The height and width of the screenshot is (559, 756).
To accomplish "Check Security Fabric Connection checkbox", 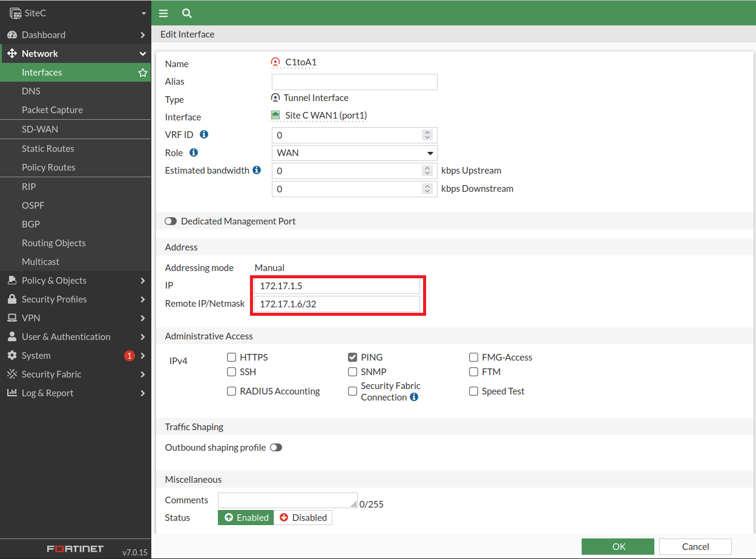I will (352, 391).
